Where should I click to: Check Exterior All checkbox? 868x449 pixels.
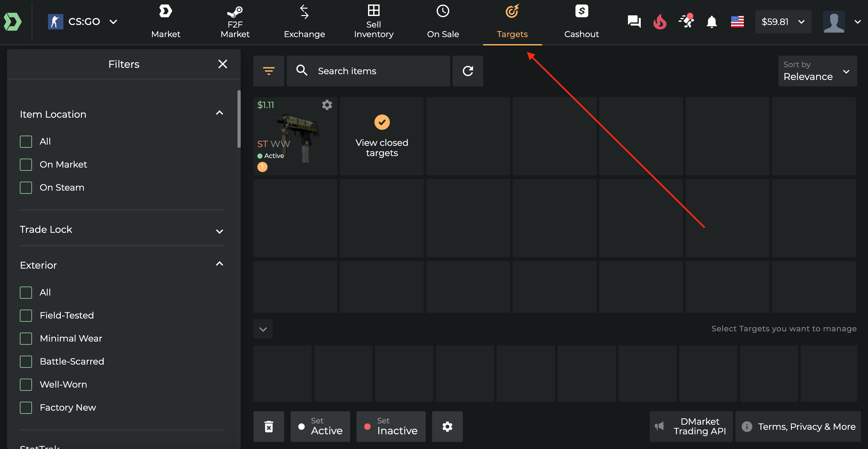click(26, 293)
